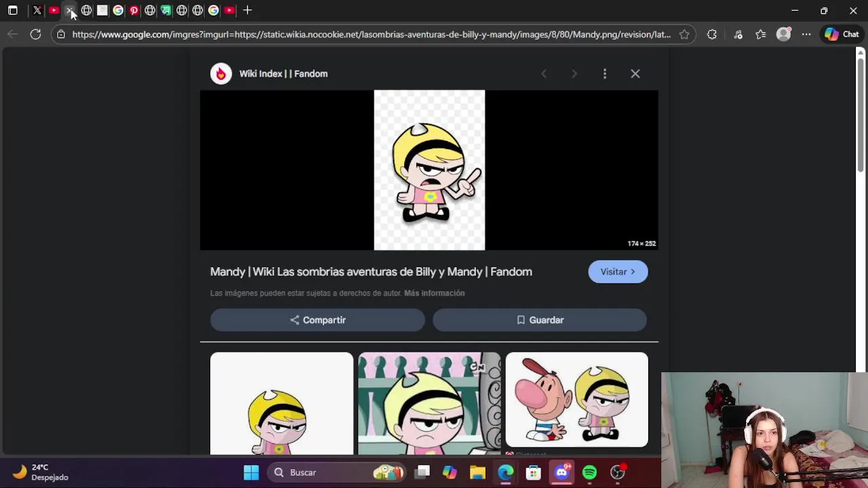Open Edge settings and more menu

806,35
